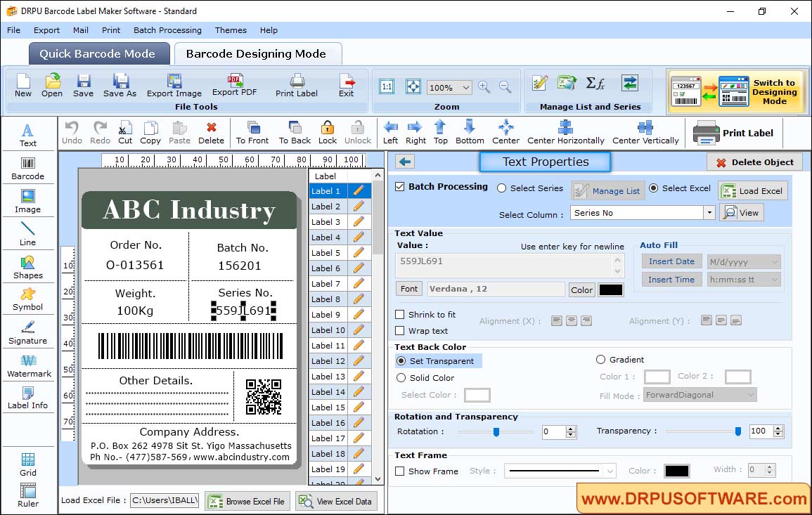This screenshot has height=515, width=812.
Task: Click the Browse Excel File button
Action: [247, 501]
